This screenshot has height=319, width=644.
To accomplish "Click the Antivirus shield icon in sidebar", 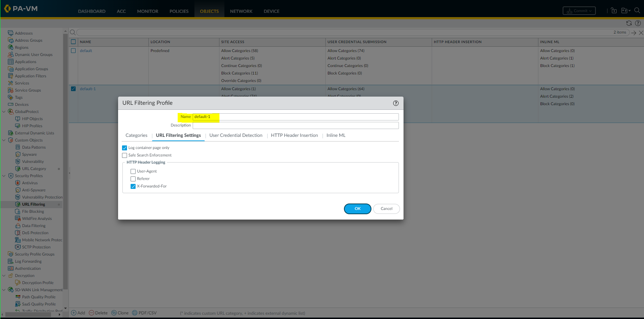I will pyautogui.click(x=18, y=183).
